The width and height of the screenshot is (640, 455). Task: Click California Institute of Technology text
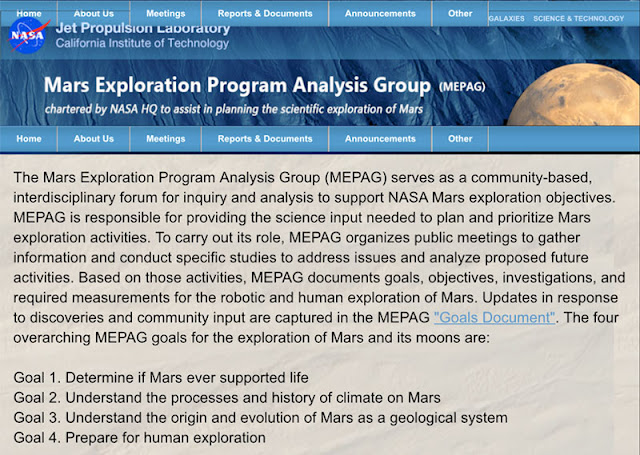[142, 43]
